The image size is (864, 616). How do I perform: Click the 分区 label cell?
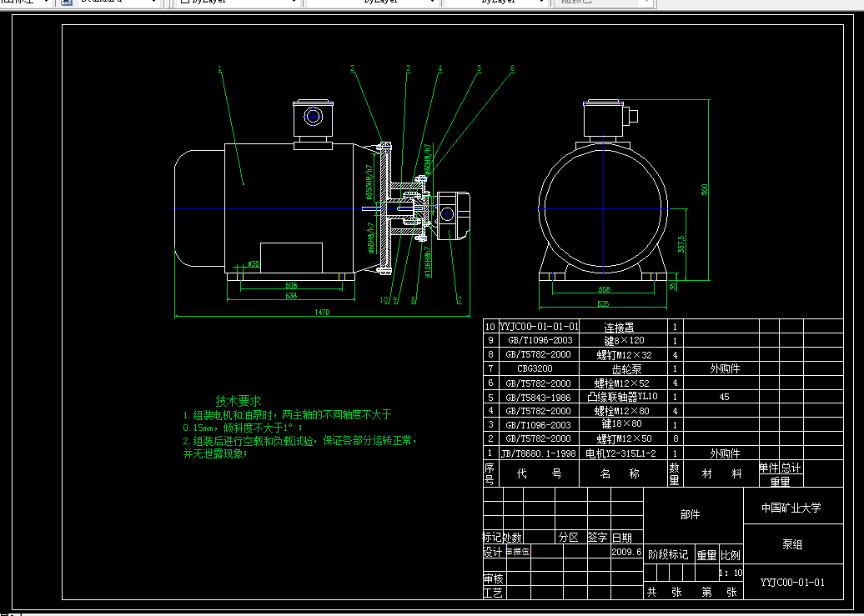click(569, 537)
